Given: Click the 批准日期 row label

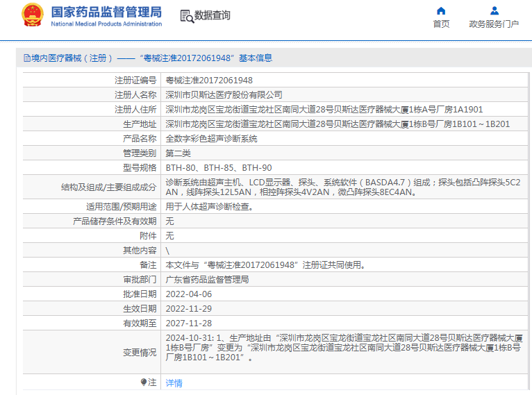Looking at the screenshot, I should [140, 294].
